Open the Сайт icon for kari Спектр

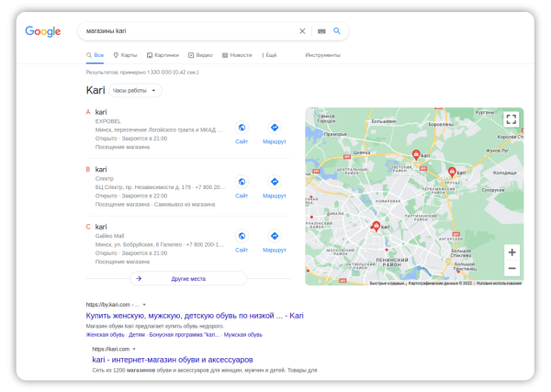click(x=242, y=182)
